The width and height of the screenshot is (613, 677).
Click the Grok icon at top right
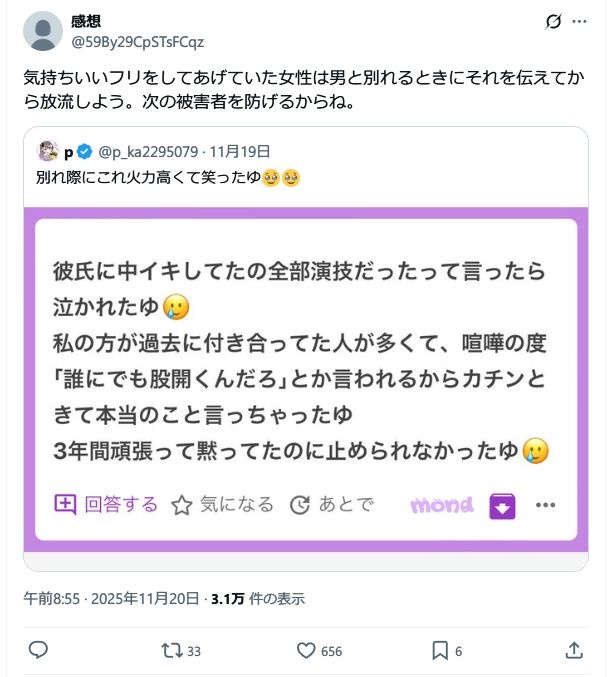550,22
